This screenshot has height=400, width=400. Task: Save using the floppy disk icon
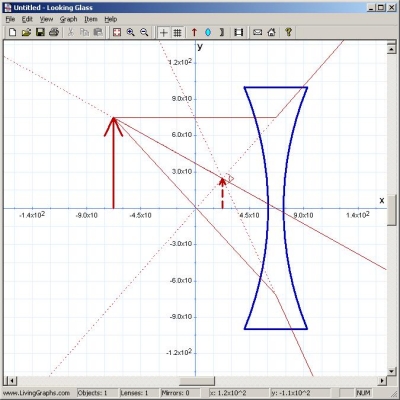(40, 32)
